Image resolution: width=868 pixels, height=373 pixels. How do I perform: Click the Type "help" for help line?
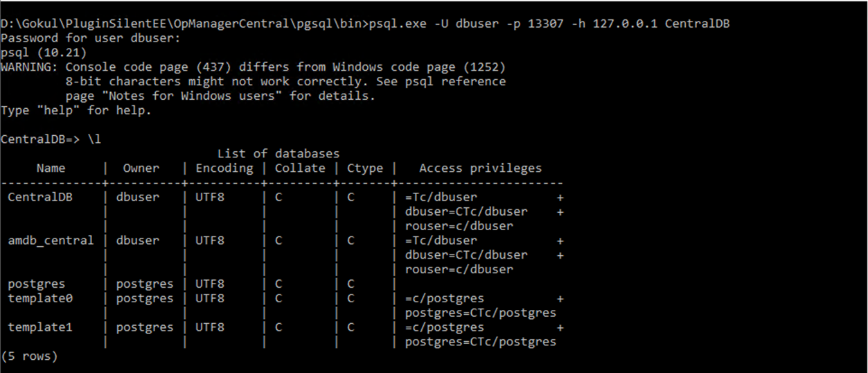point(76,110)
